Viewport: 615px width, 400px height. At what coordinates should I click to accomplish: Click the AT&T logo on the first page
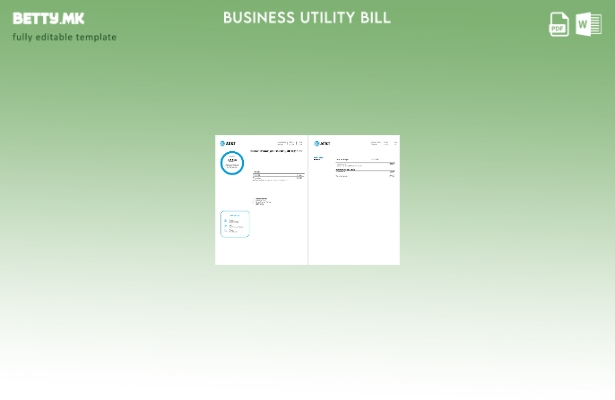click(x=228, y=143)
